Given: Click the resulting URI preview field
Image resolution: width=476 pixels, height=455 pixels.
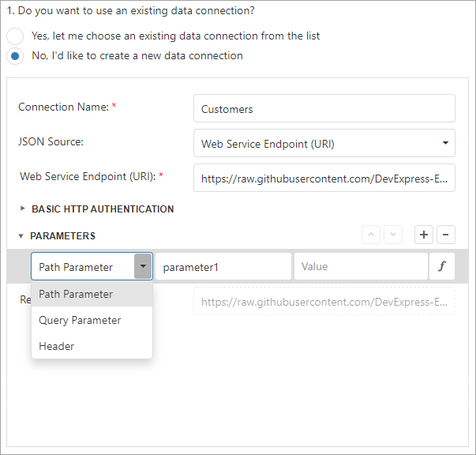Looking at the screenshot, I should click(324, 302).
